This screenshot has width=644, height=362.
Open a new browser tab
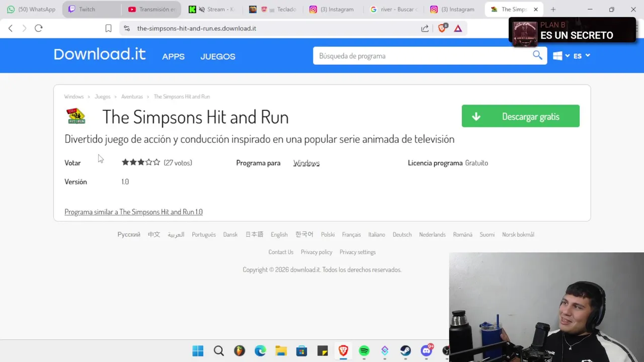click(553, 9)
